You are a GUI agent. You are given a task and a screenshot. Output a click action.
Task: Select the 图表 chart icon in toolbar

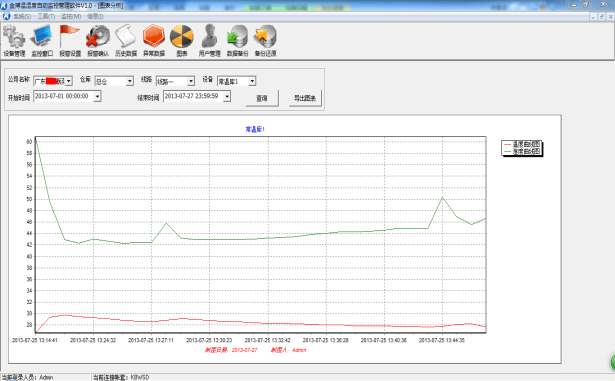click(182, 41)
